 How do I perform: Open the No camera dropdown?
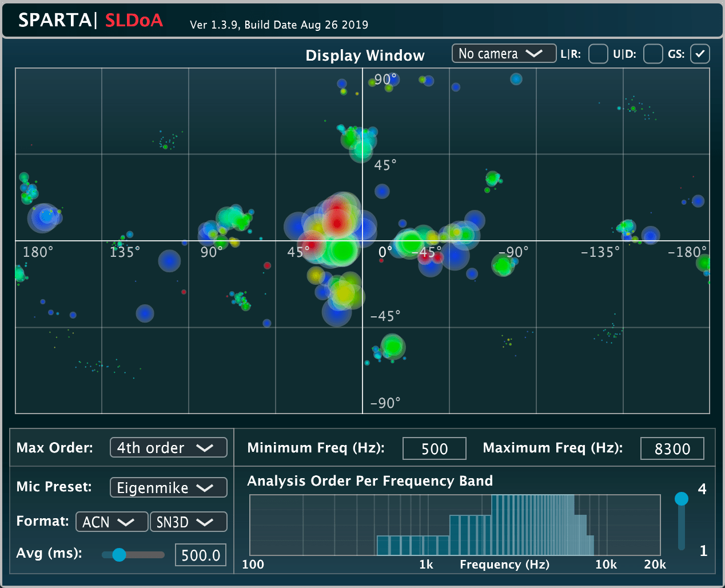coord(503,54)
